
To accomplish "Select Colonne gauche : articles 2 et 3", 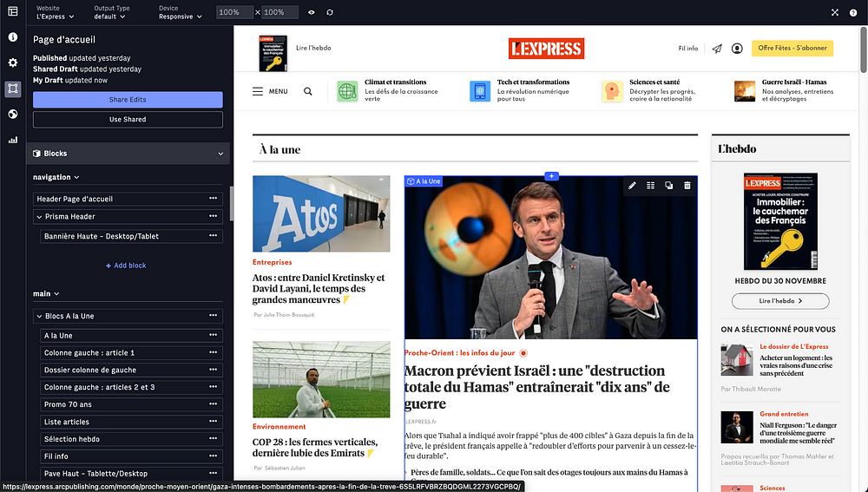I will point(131,387).
